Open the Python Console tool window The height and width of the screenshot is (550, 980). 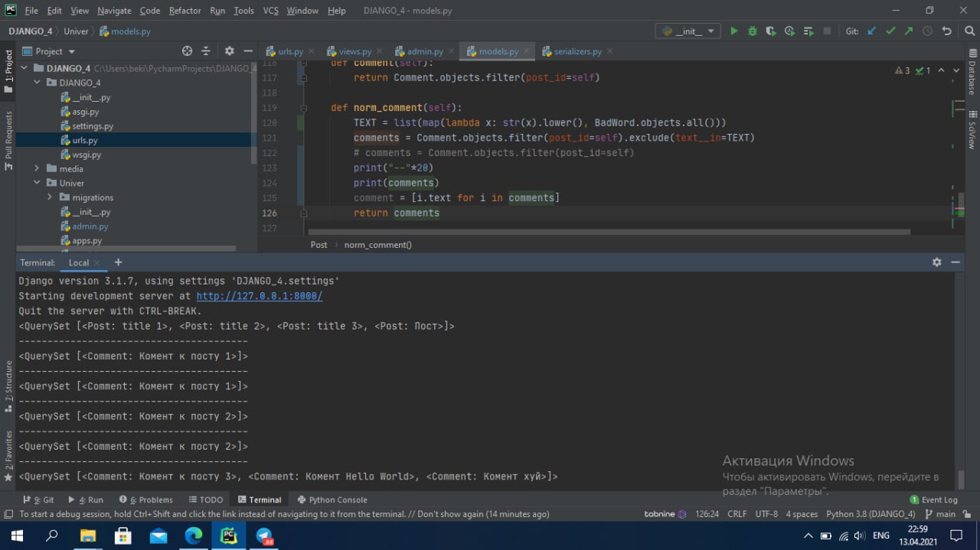331,500
